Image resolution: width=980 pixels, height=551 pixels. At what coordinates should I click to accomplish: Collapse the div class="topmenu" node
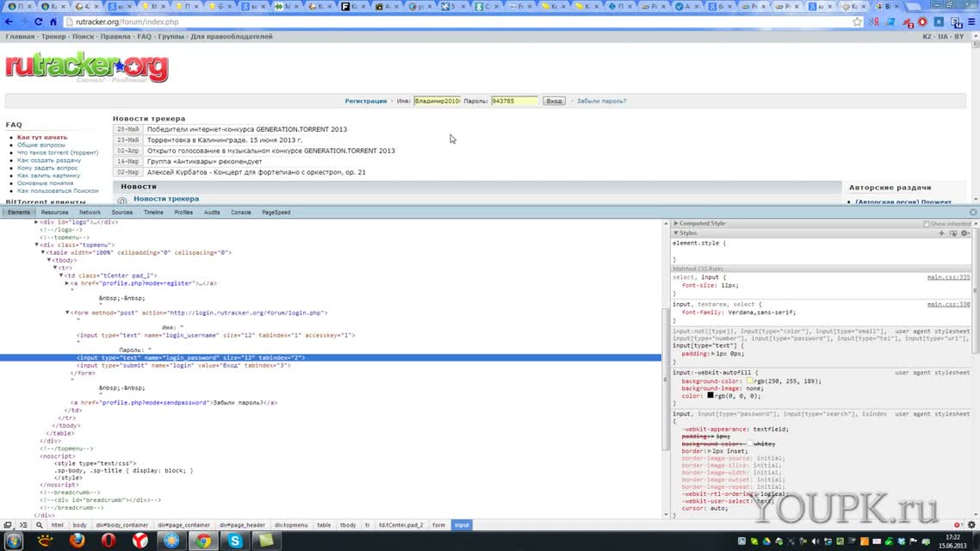(36, 245)
